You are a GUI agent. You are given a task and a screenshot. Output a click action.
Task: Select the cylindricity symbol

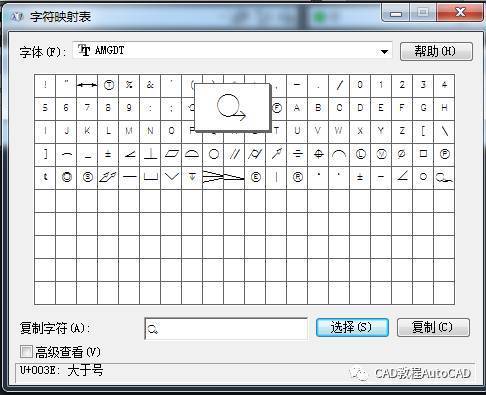[255, 154]
